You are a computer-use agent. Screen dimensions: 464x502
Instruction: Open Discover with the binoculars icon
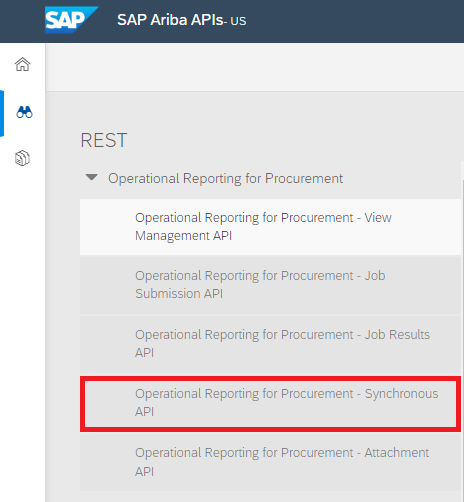pyautogui.click(x=24, y=112)
